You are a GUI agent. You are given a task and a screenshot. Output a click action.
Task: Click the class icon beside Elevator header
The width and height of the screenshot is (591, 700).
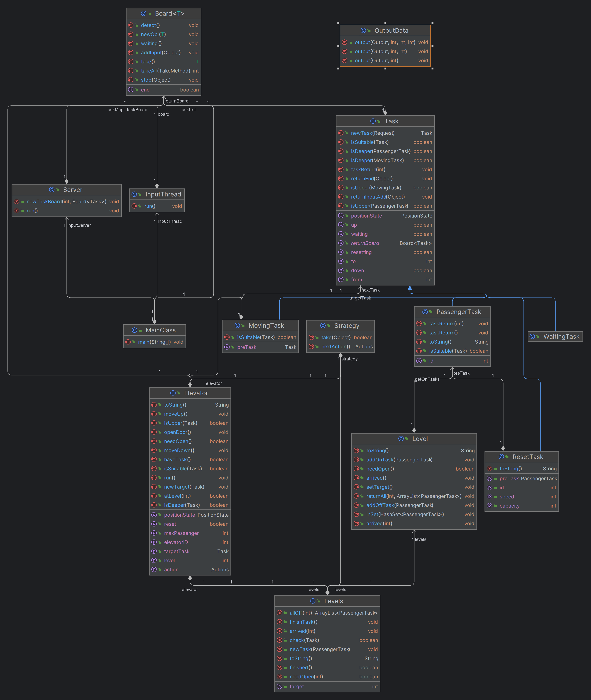[x=173, y=393]
